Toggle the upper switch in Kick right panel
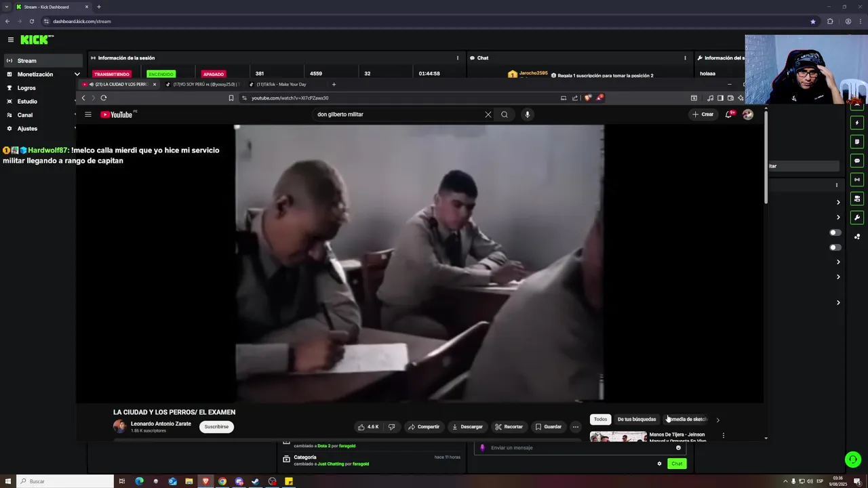 point(835,232)
